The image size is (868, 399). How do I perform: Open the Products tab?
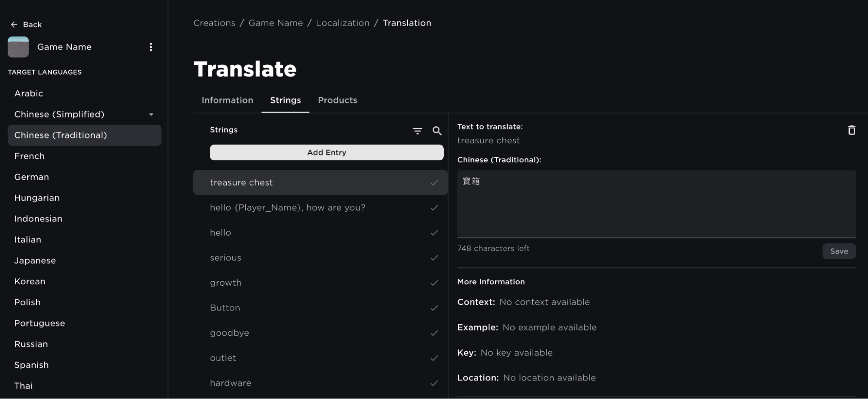(x=337, y=100)
